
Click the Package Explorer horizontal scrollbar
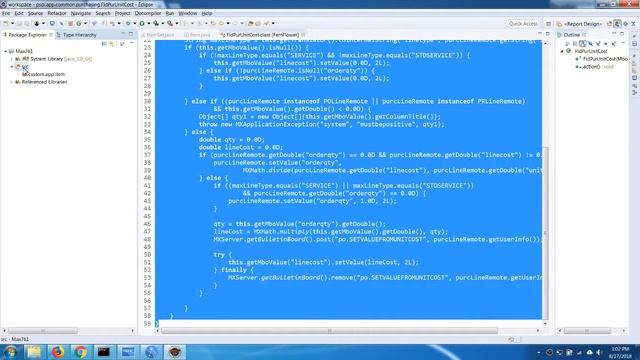[42, 331]
